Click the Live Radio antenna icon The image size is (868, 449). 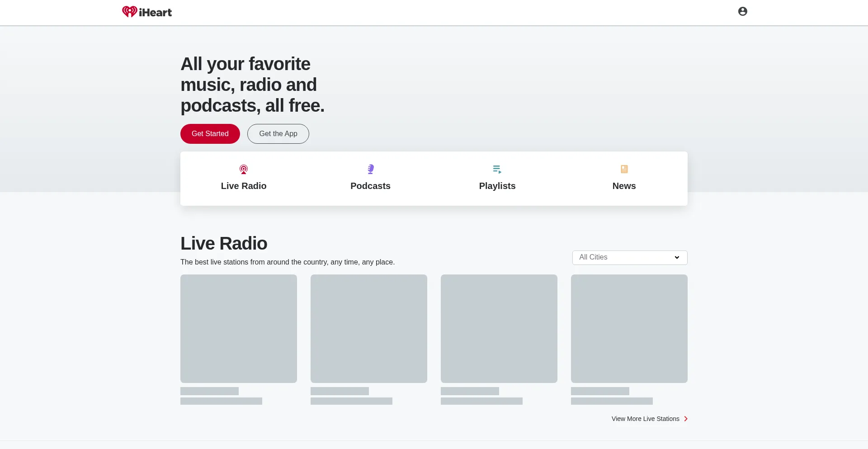[244, 170]
